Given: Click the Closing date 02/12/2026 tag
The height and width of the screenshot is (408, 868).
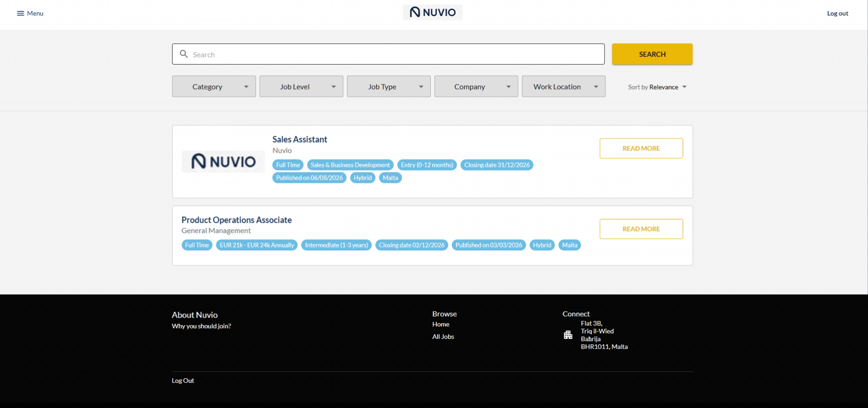Looking at the screenshot, I should click(x=412, y=245).
